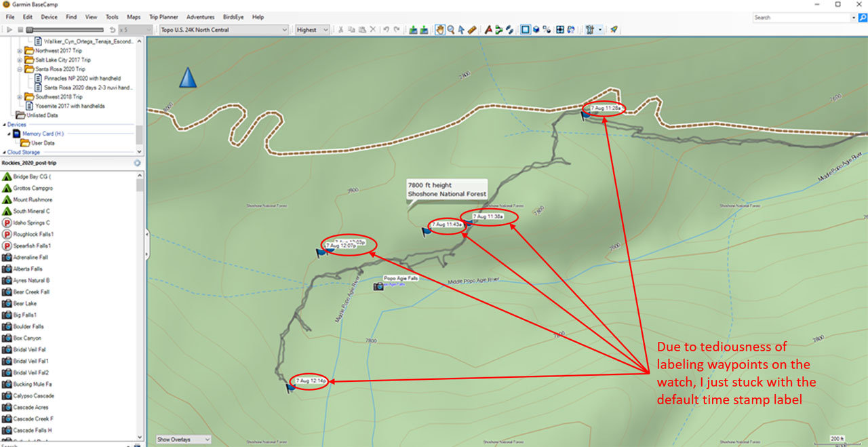Select the New Waypoint flag tool
The height and width of the screenshot is (447, 868).
pyautogui.click(x=488, y=30)
